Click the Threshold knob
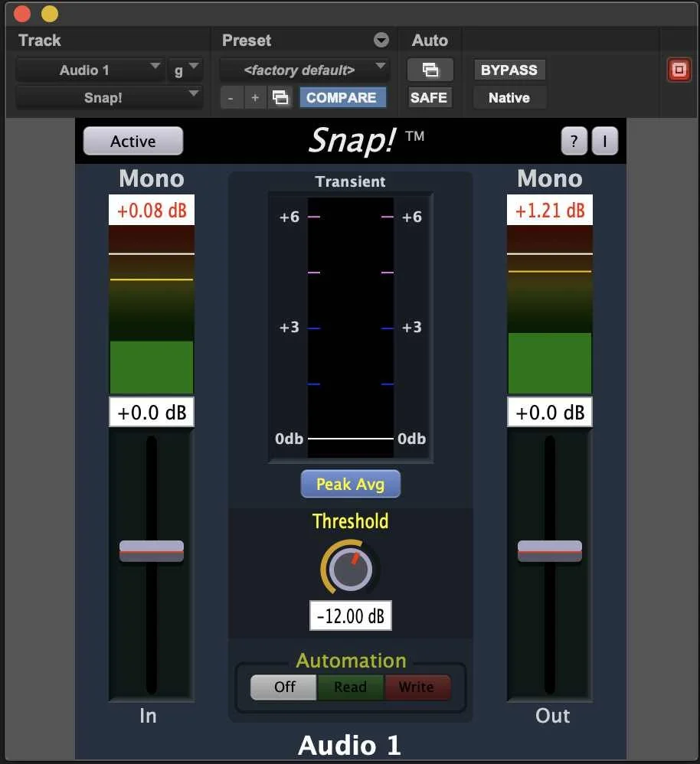The width and height of the screenshot is (700, 764). [x=350, y=568]
